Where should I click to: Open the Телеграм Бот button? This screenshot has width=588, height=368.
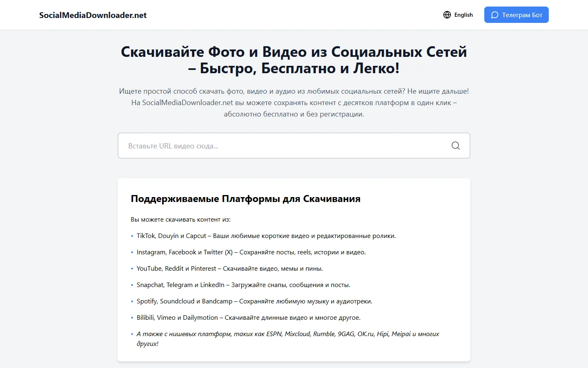517,15
